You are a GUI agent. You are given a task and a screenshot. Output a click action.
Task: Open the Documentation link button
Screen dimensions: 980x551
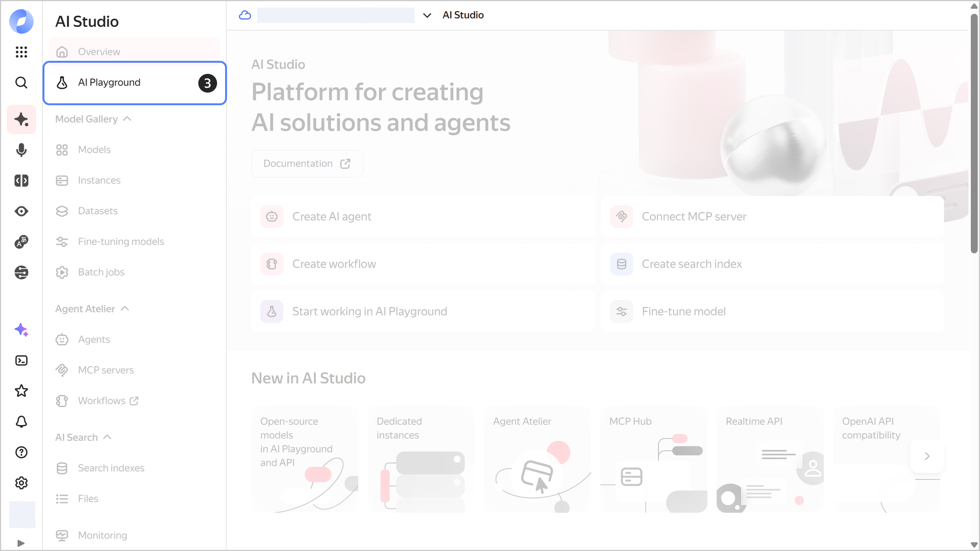[307, 164]
